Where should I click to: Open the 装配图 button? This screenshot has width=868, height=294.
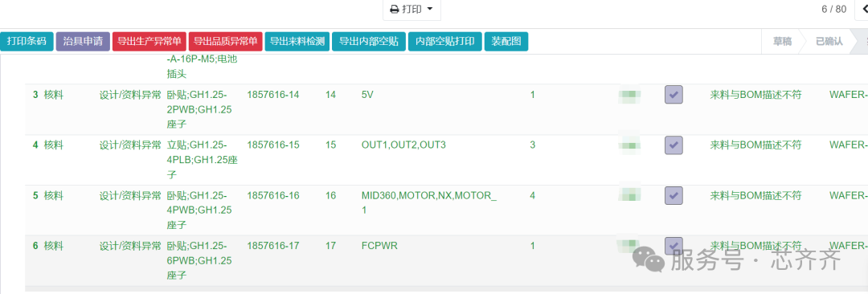[506, 42]
